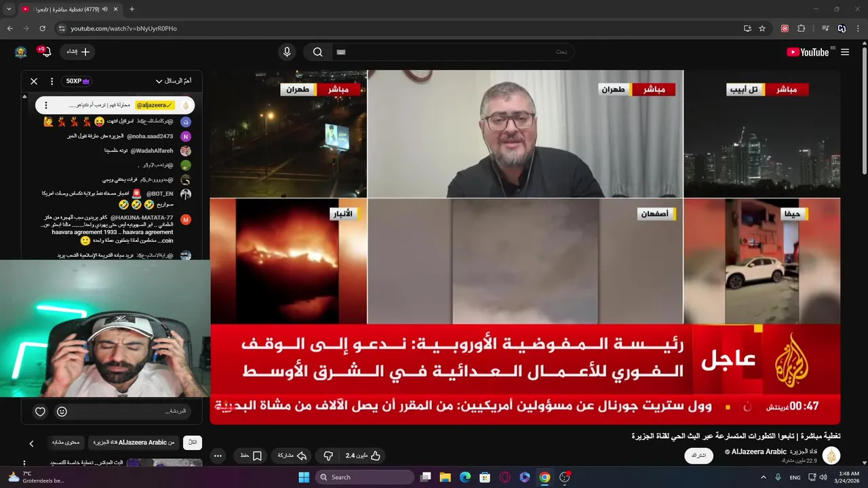This screenshot has height=488, width=868.
Task: Open media controls toolbar icon
Action: coord(825,28)
